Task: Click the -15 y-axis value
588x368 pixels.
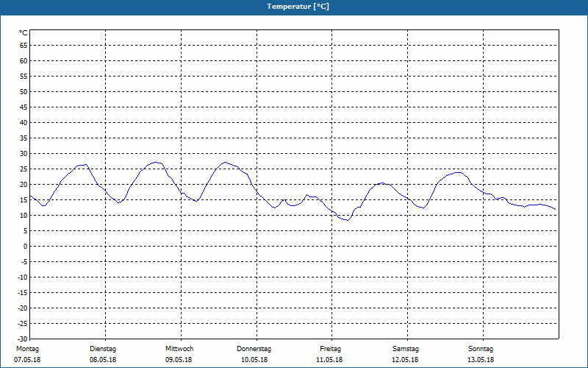Action: coord(23,292)
